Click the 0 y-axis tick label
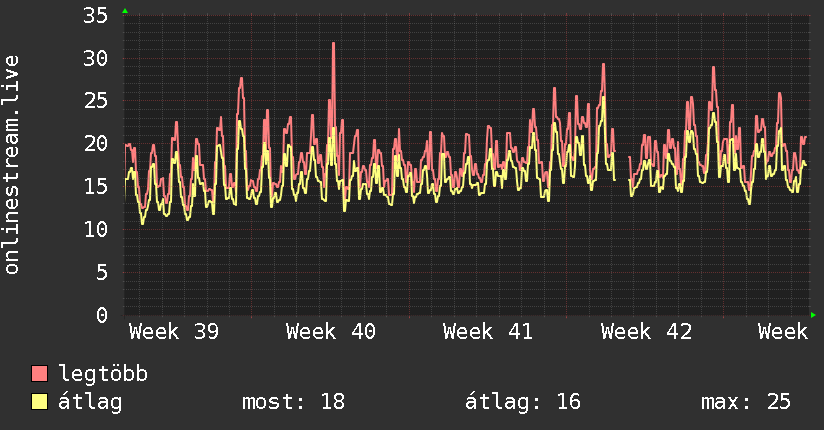This screenshot has width=824, height=430. coord(102,315)
